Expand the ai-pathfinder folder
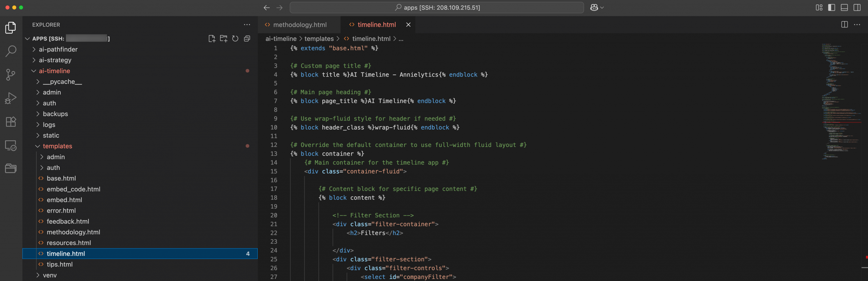Viewport: 868px width, 281px height. click(x=58, y=49)
